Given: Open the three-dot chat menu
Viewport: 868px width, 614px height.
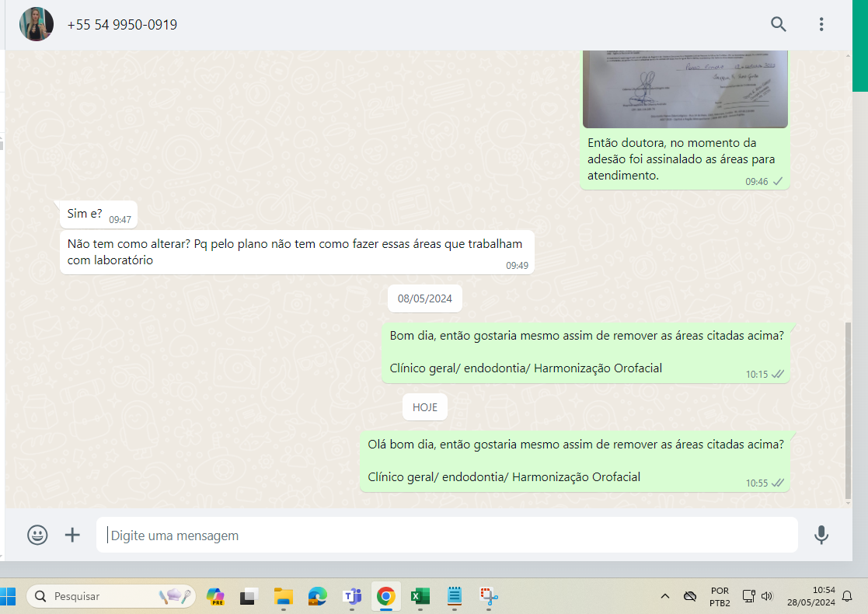Looking at the screenshot, I should (821, 24).
